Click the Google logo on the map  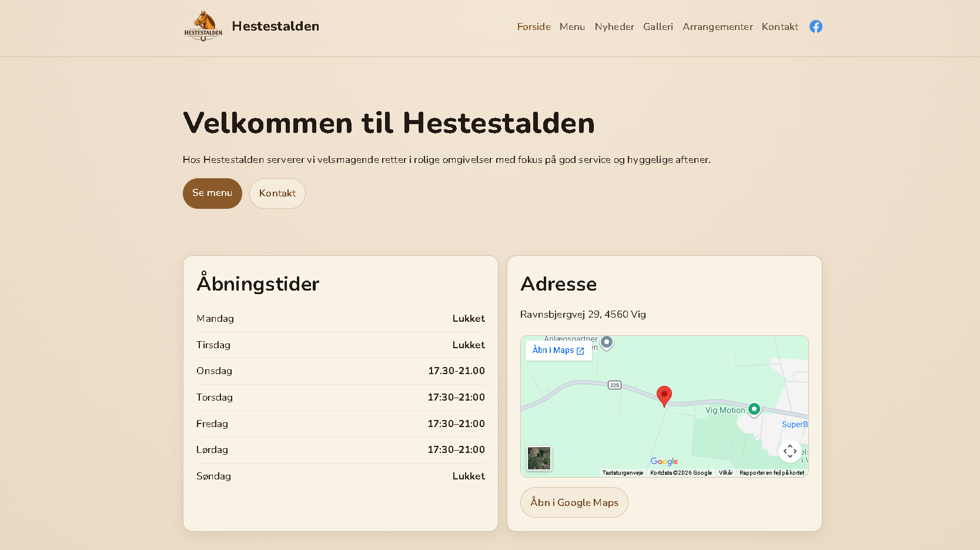point(664,462)
